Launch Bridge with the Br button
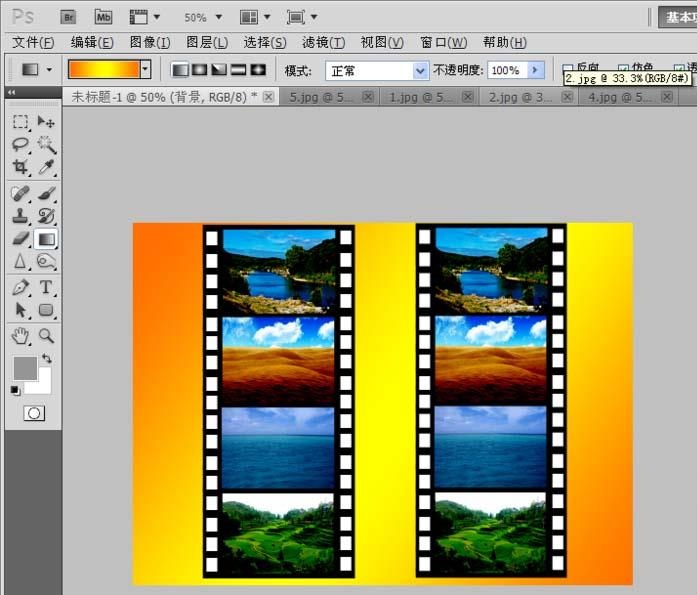 coord(68,17)
